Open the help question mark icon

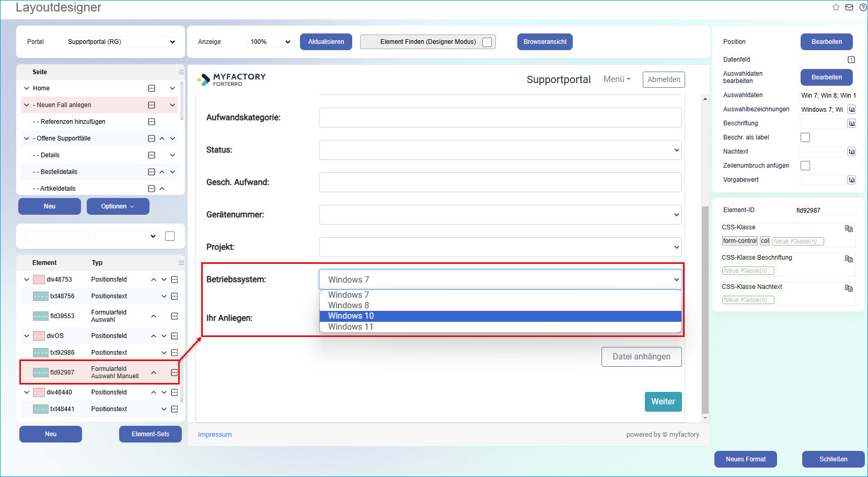[863, 7]
